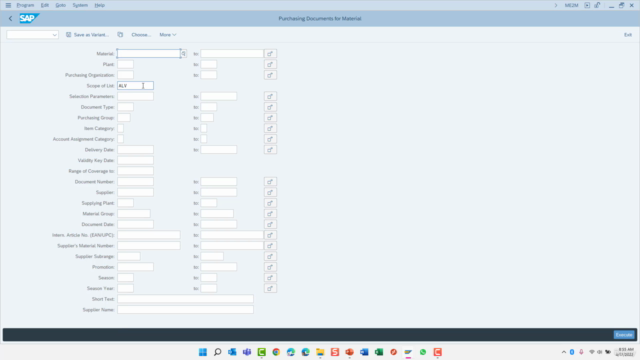The width and height of the screenshot is (640, 360).
Task: Open multiple selection for Purchasing Organization
Action: [x=270, y=75]
